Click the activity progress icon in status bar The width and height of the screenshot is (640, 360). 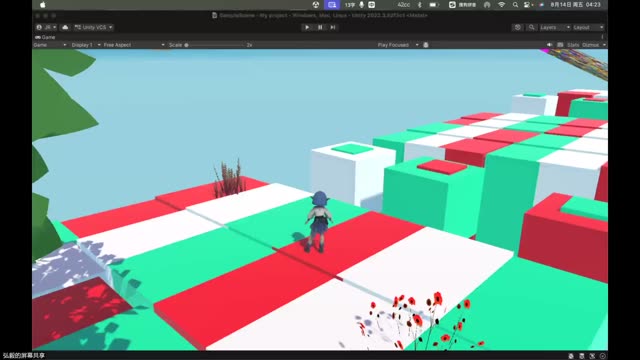click(x=602, y=356)
